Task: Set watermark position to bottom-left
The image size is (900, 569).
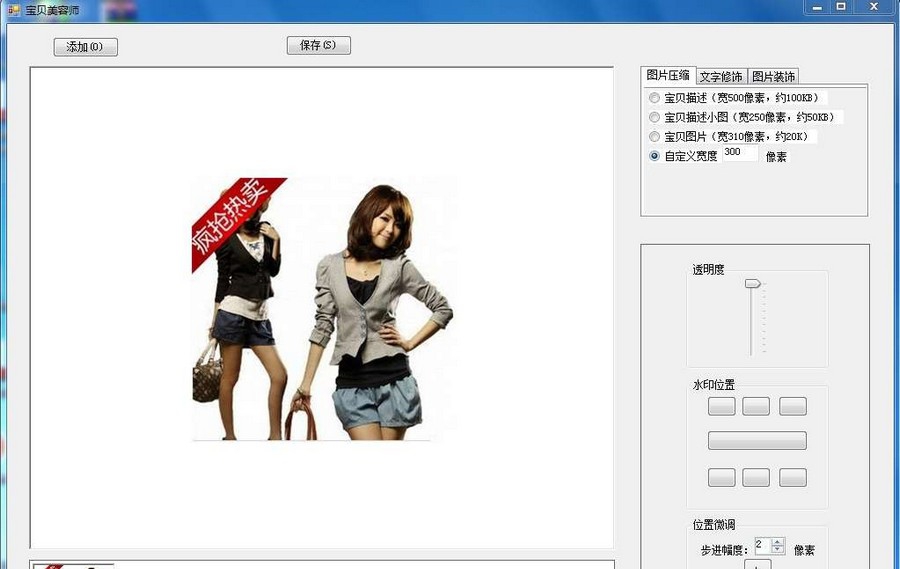Action: (x=721, y=477)
